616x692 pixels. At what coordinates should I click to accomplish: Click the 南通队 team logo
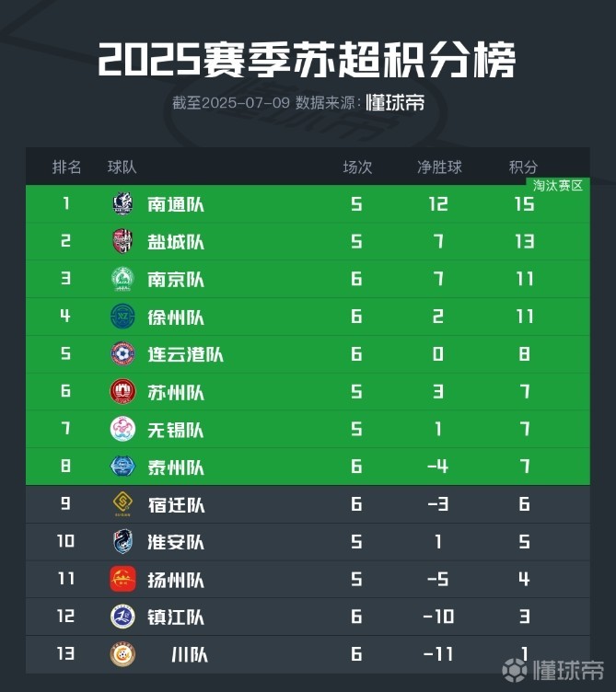click(x=122, y=203)
